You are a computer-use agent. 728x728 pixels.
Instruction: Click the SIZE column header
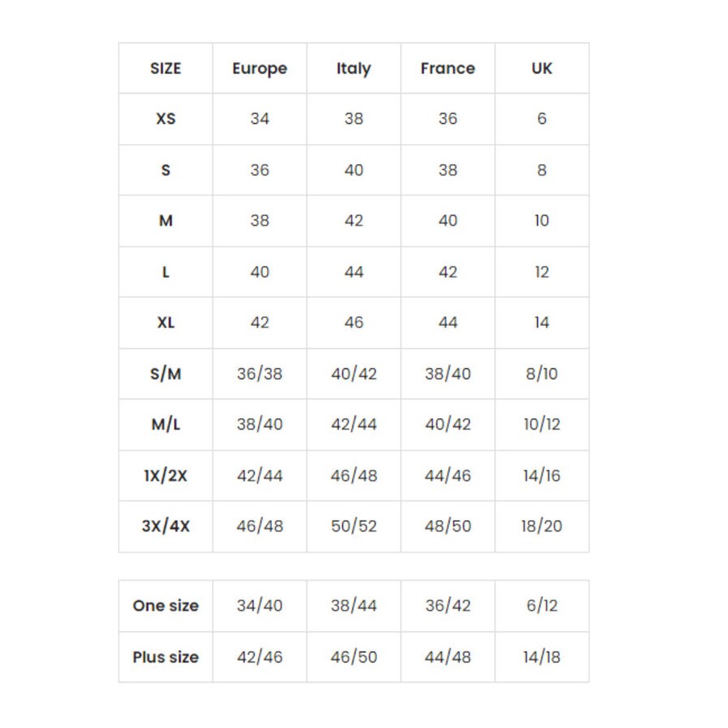coord(165,68)
